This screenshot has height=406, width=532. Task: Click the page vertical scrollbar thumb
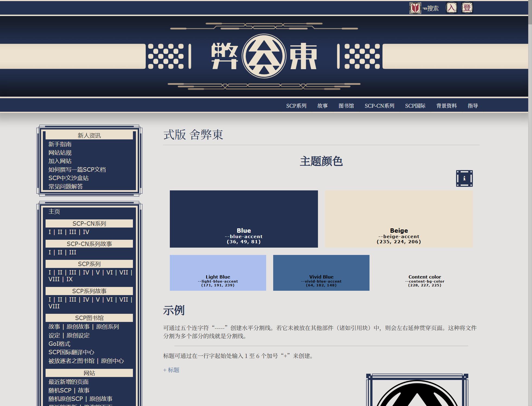point(530,12)
